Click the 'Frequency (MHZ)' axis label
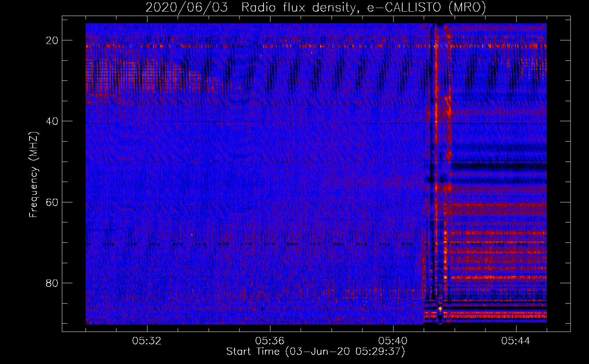This screenshot has width=589, height=364. [x=33, y=174]
